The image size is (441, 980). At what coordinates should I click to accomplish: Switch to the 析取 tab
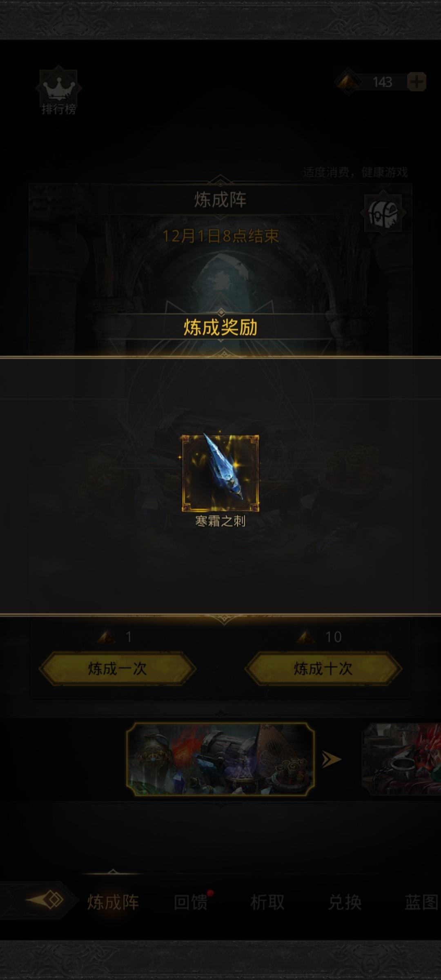tap(267, 902)
